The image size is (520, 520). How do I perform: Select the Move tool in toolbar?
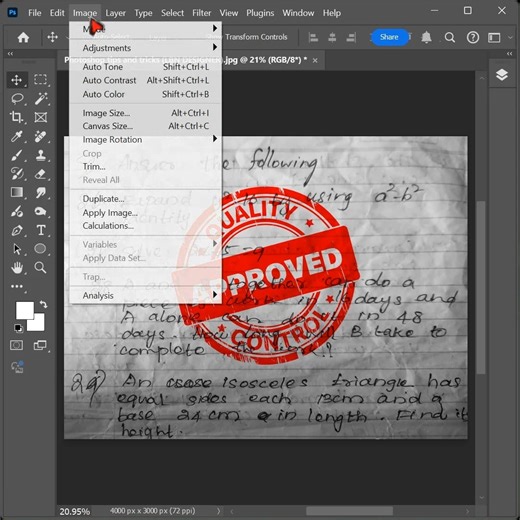coord(16,80)
